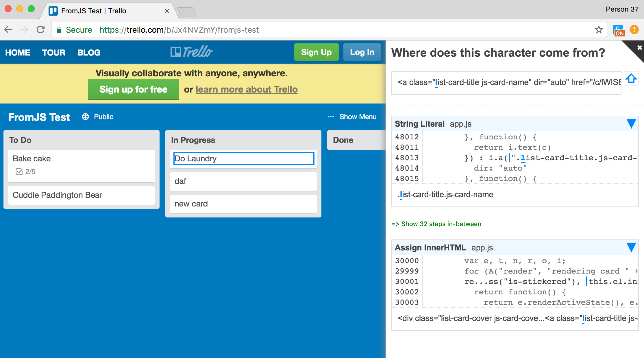
Task: Collapse the Assign InnerHTML step triangle
Action: tap(631, 248)
